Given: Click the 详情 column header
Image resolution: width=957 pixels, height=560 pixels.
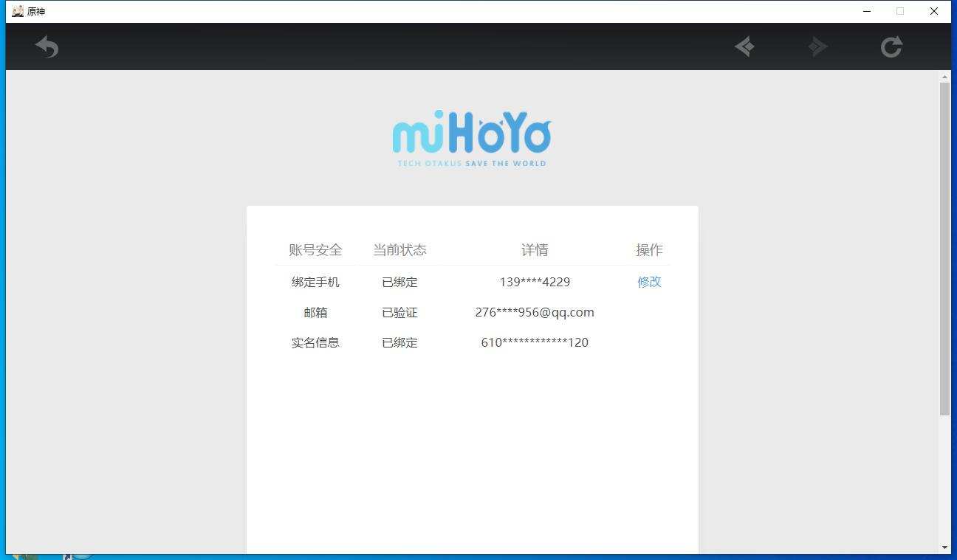Looking at the screenshot, I should click(x=535, y=250).
